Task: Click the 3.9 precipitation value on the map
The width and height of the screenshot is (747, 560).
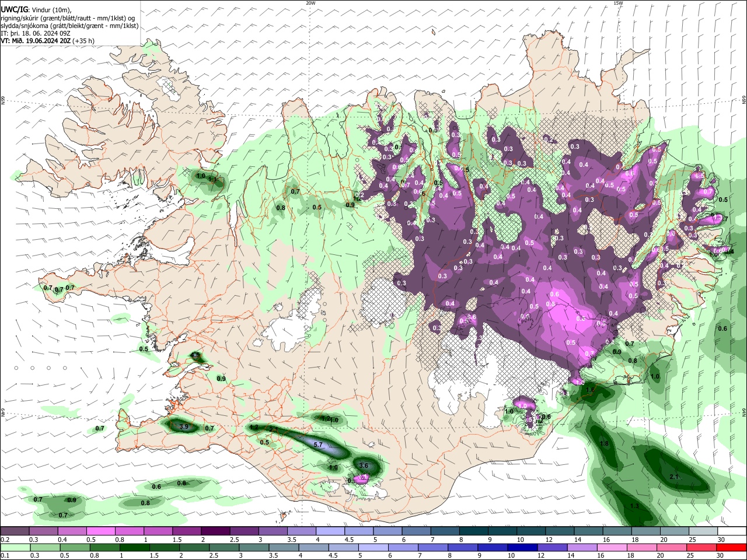Action: click(184, 427)
